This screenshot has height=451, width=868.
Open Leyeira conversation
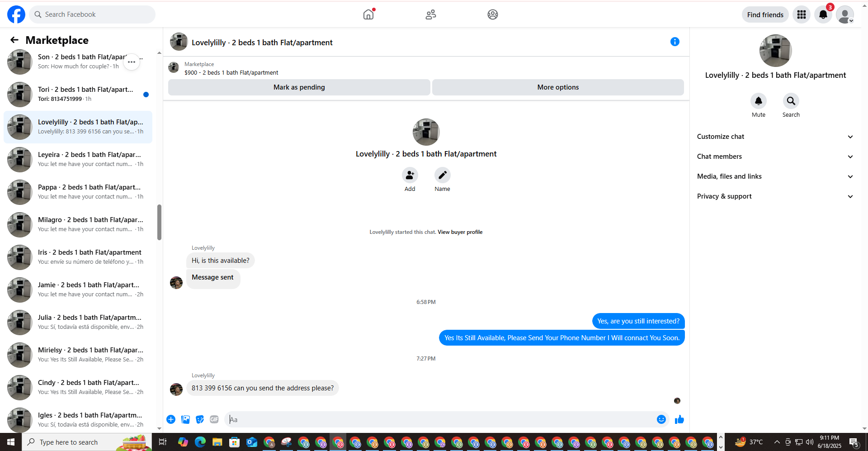click(78, 160)
